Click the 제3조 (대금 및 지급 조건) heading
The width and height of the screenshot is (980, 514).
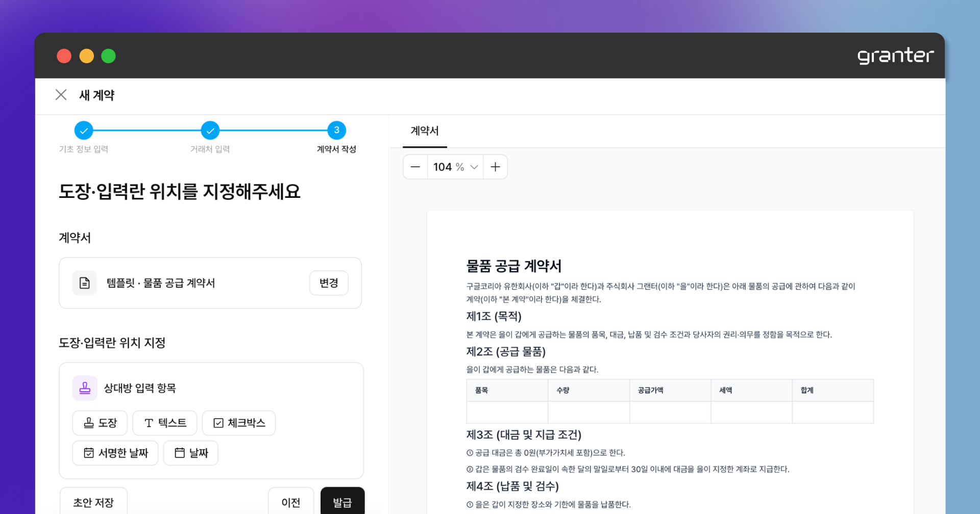(x=524, y=434)
